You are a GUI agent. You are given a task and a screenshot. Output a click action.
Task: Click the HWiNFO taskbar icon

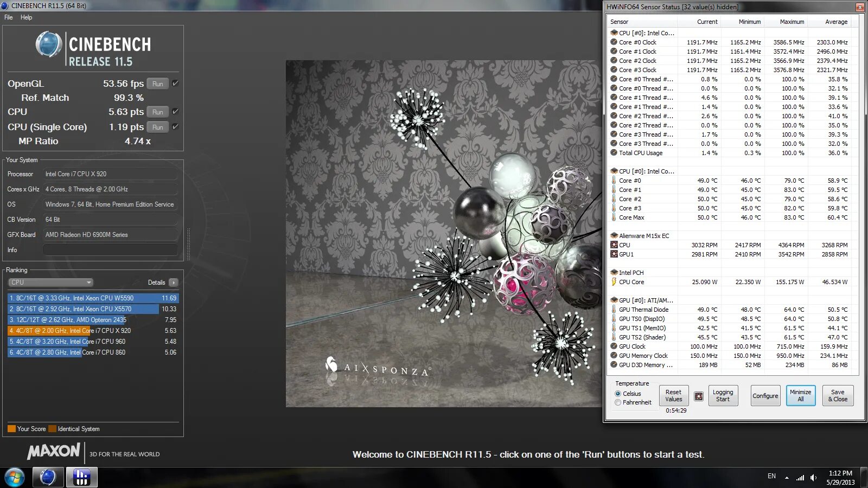(x=82, y=478)
